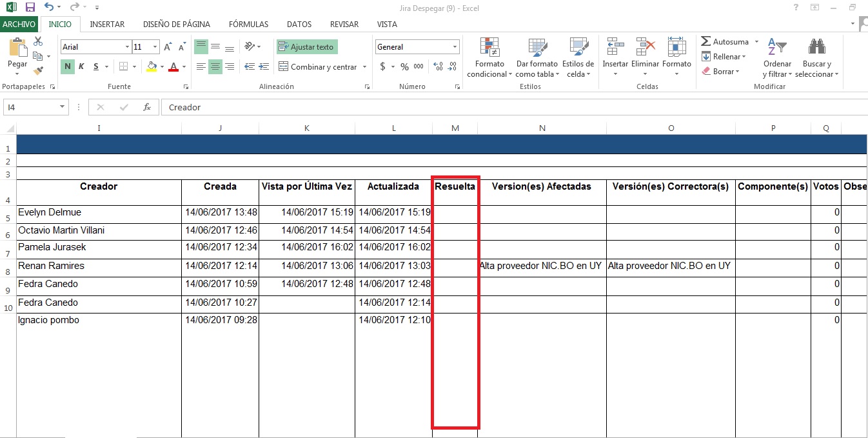
Task: Toggle align text right
Action: tap(231, 66)
